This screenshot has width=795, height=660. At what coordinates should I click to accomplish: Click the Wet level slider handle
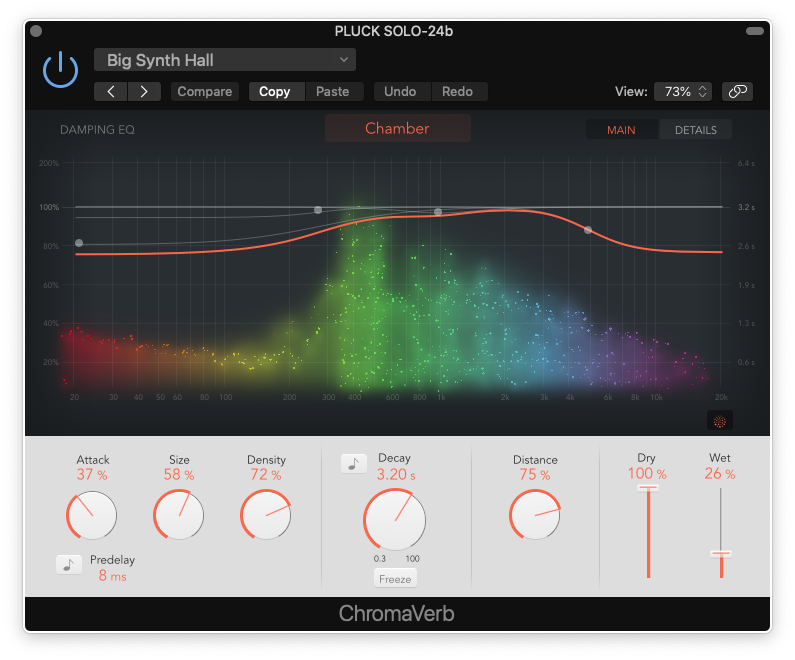coord(720,554)
